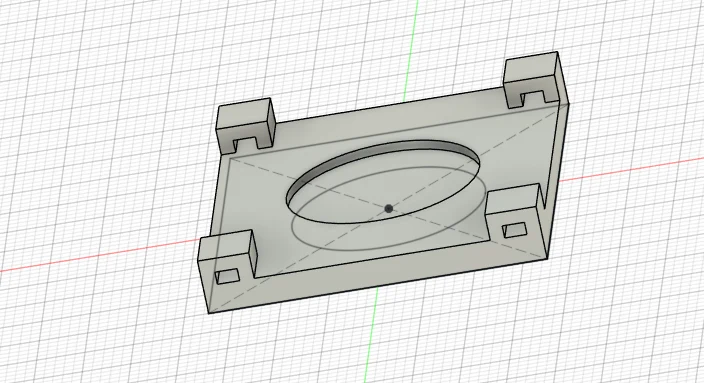The width and height of the screenshot is (704, 383).
Task: Click the notch slot in the upper-left post
Action: pos(246,144)
